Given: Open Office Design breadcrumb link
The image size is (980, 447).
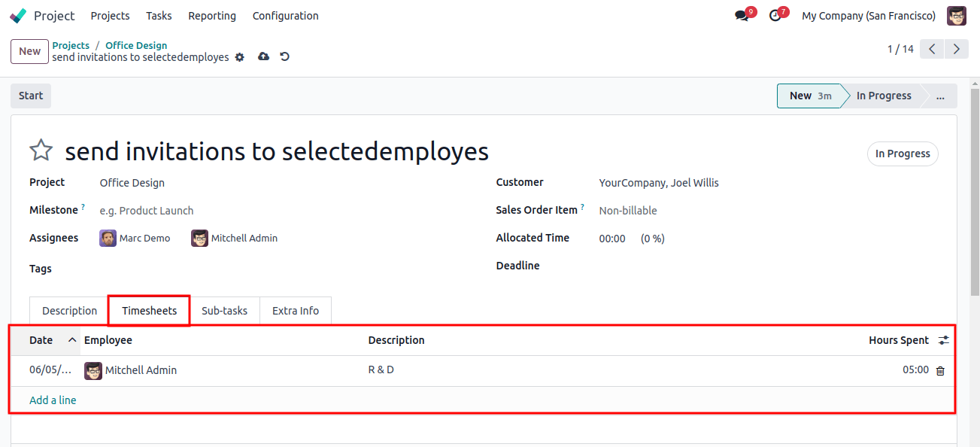Looking at the screenshot, I should pyautogui.click(x=136, y=45).
